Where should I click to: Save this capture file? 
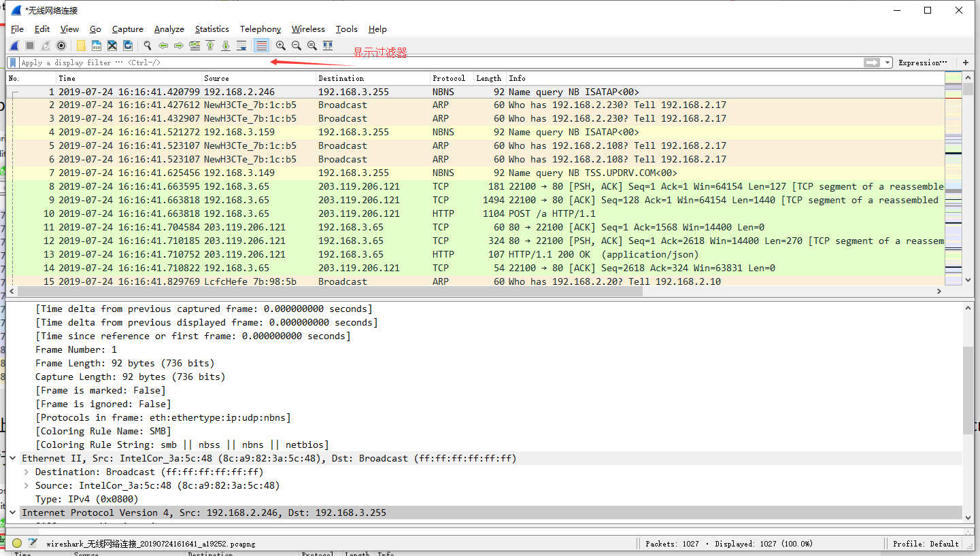[x=97, y=46]
